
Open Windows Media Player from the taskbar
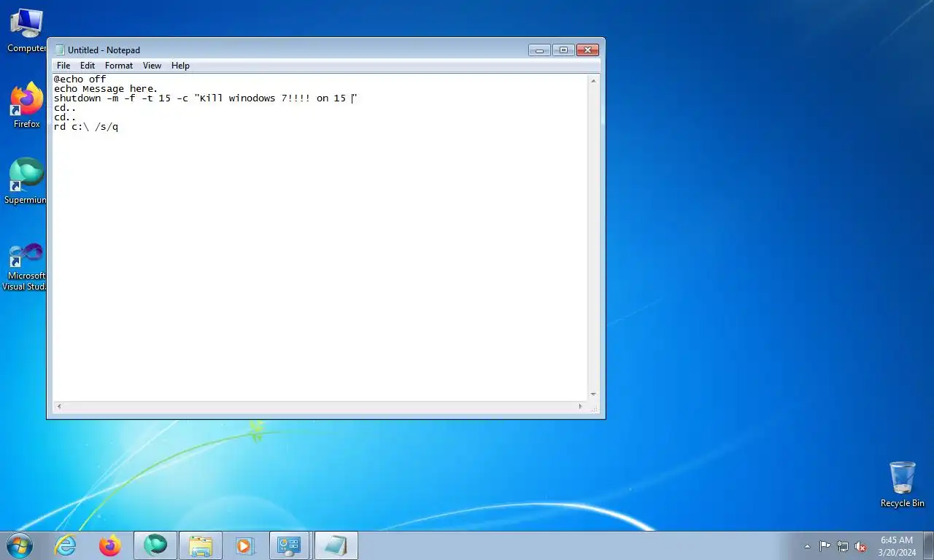click(x=244, y=545)
